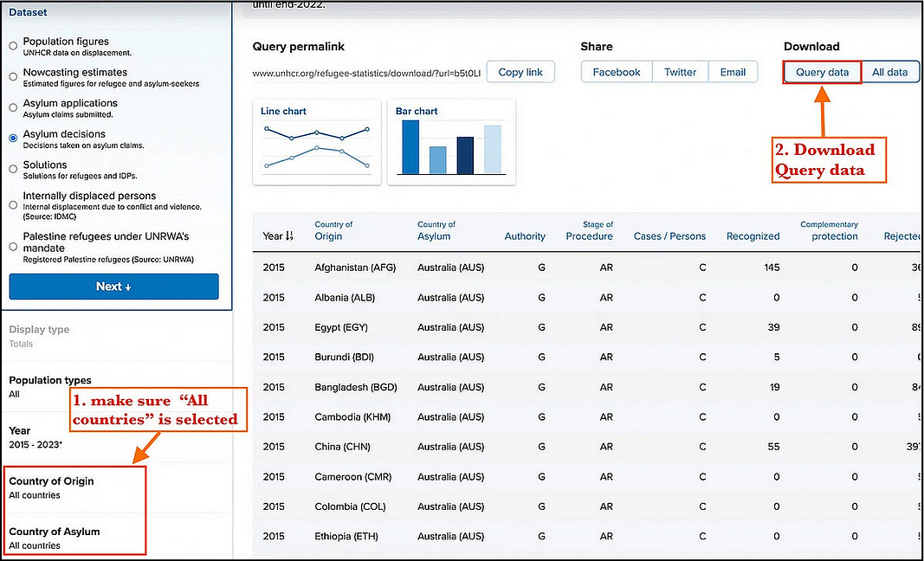Select the Population figures radio button
This screenshot has height=561, width=924.
click(13, 46)
